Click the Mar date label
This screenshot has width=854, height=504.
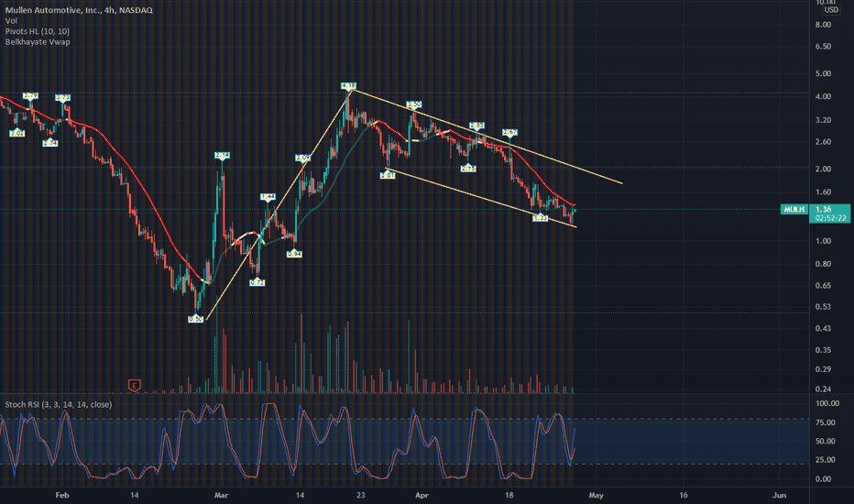[221, 495]
